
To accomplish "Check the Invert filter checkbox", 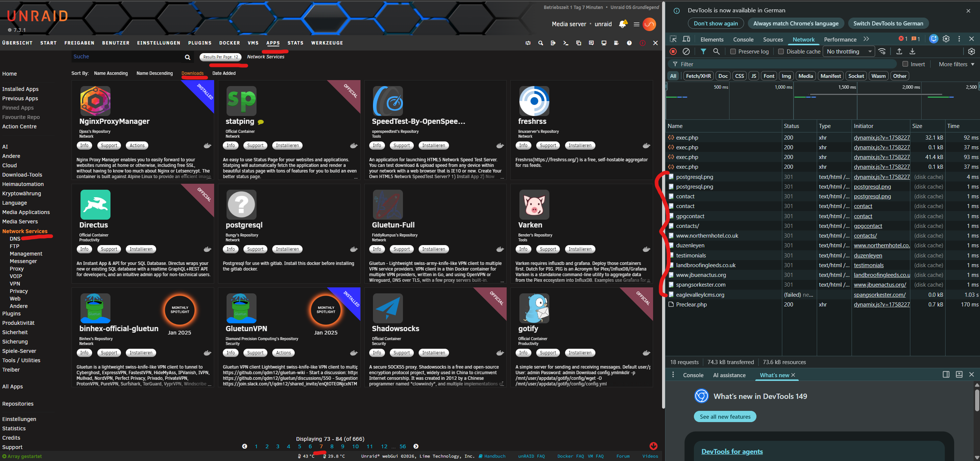I will point(905,64).
